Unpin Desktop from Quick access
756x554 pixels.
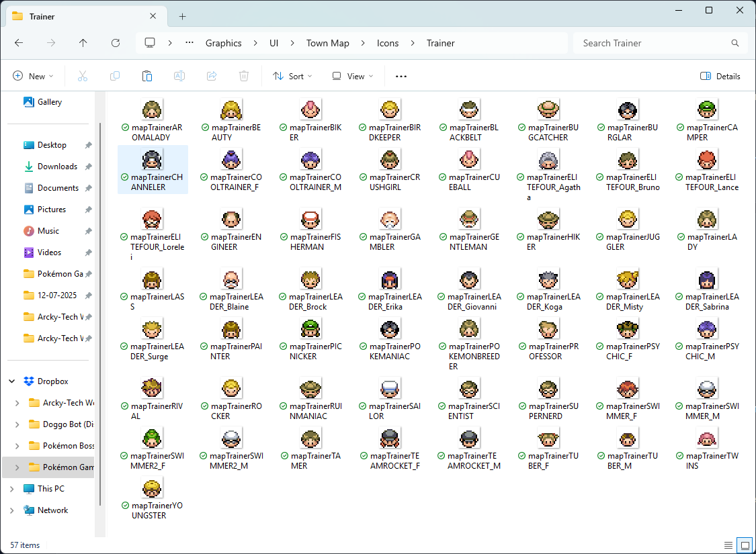pyautogui.click(x=88, y=145)
